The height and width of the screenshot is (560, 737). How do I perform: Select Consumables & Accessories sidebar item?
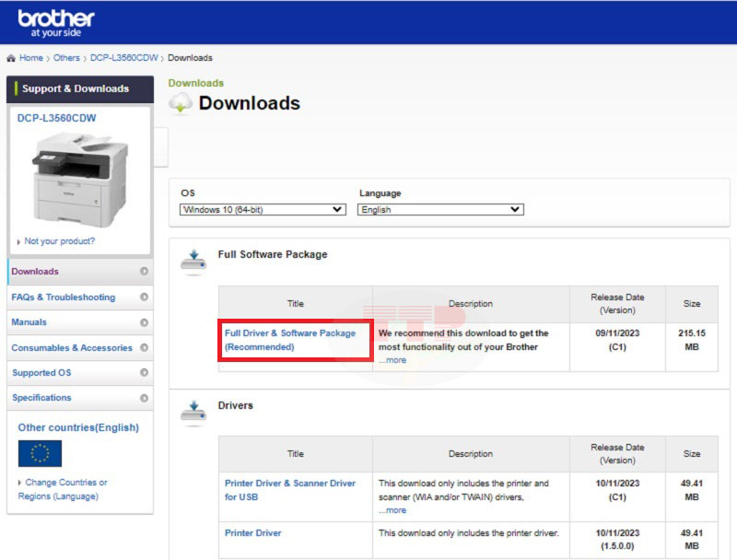pos(72,348)
